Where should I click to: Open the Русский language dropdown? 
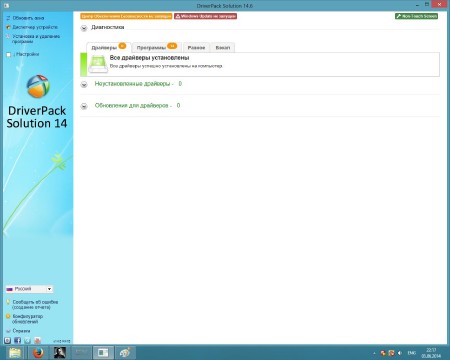(x=29, y=289)
